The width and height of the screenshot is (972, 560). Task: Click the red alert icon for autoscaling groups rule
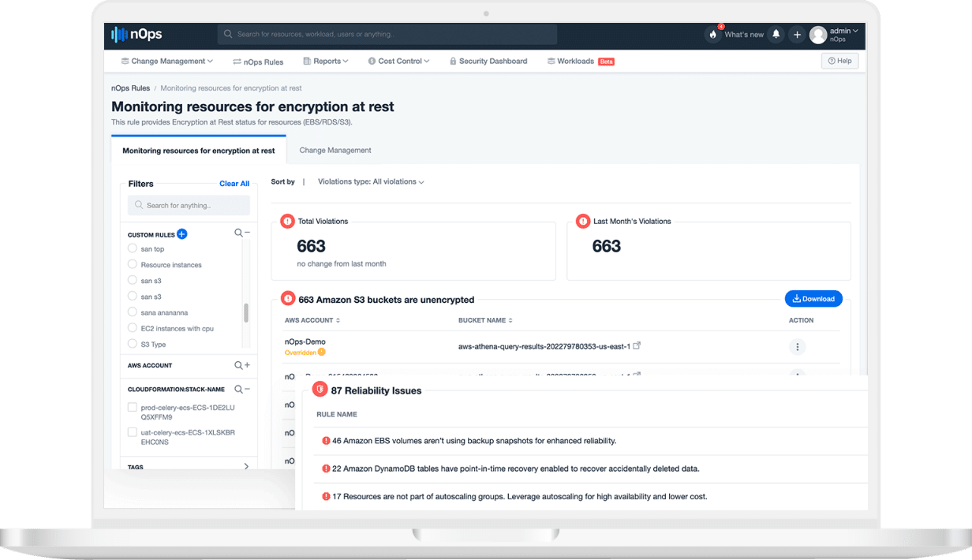(326, 497)
